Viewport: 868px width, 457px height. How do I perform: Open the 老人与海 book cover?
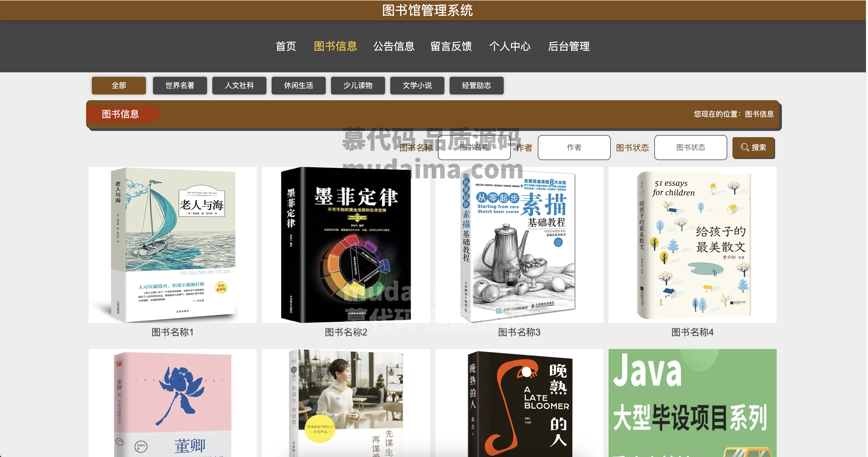pyautogui.click(x=173, y=245)
